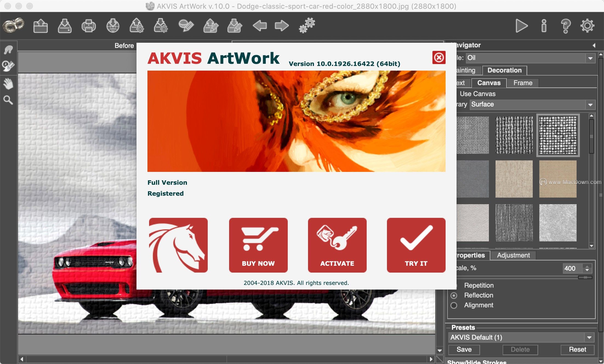The height and width of the screenshot is (364, 604).
Task: Run processing with the Play button
Action: click(521, 26)
